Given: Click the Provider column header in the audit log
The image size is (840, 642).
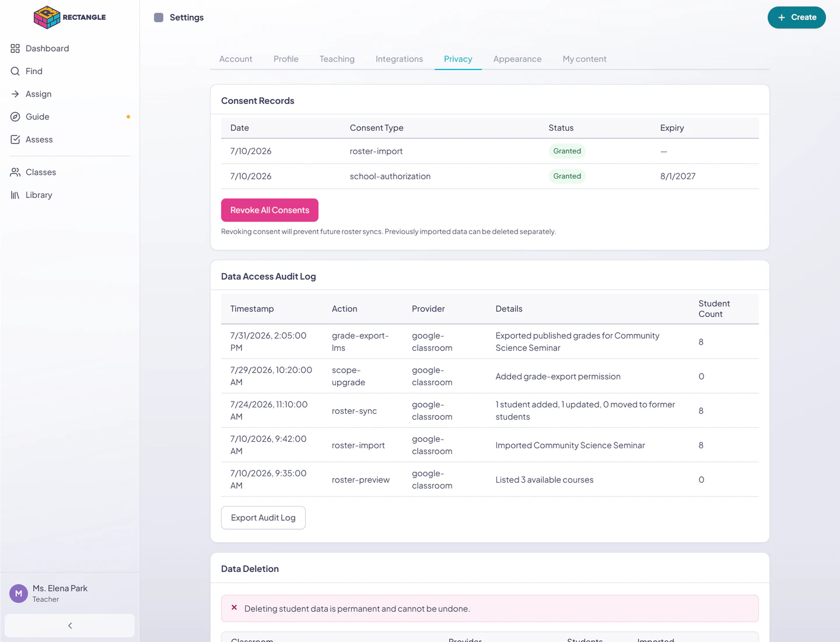Looking at the screenshot, I should (428, 309).
